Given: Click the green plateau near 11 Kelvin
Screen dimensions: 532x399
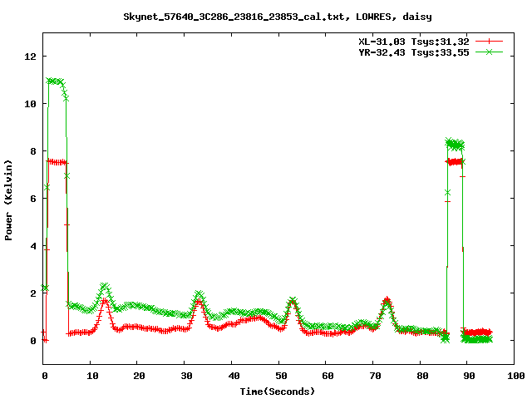Looking at the screenshot, I should [x=55, y=81].
